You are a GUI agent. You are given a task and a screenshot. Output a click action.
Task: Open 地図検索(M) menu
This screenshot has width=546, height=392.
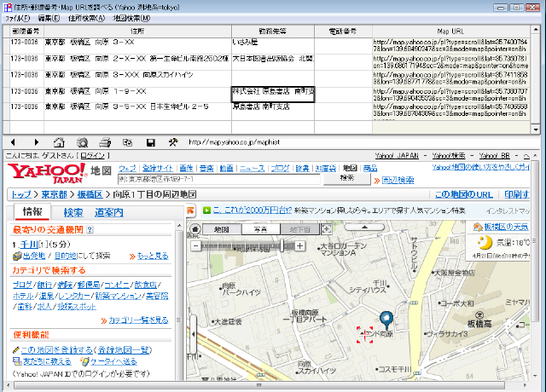click(131, 19)
